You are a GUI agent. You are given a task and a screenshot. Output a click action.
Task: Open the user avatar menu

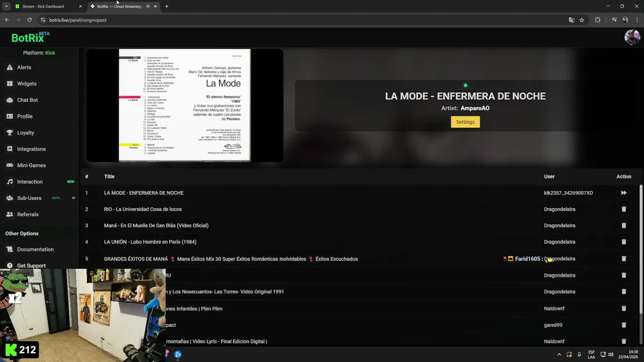[x=632, y=37]
